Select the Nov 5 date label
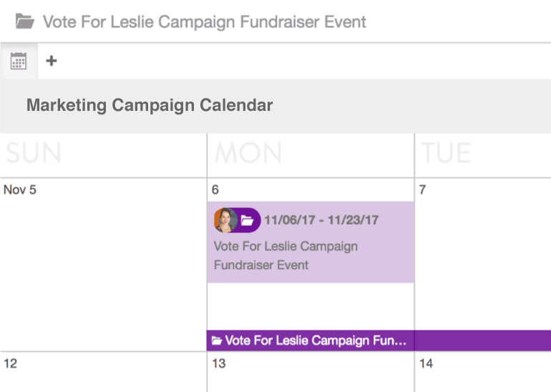Screen dimensions: 551x392 tap(20, 190)
